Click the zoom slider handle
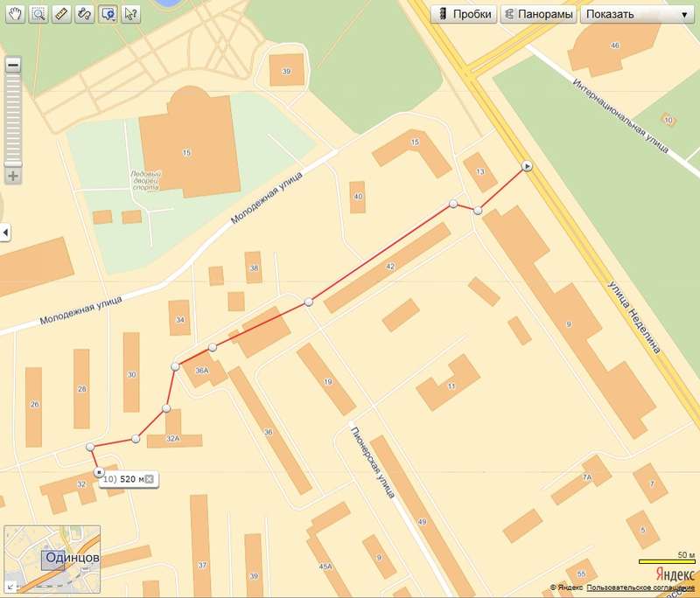Image resolution: width=700 pixels, height=598 pixels. point(13,163)
